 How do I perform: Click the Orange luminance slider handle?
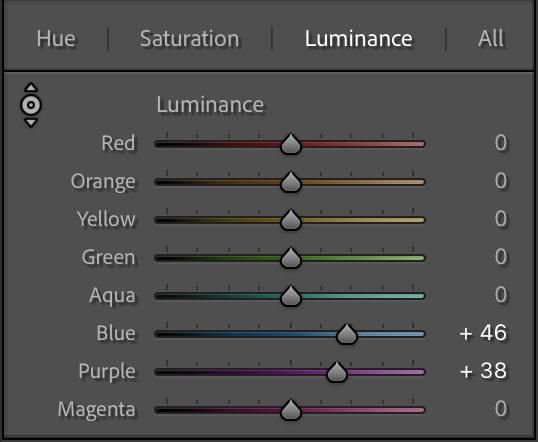click(291, 182)
